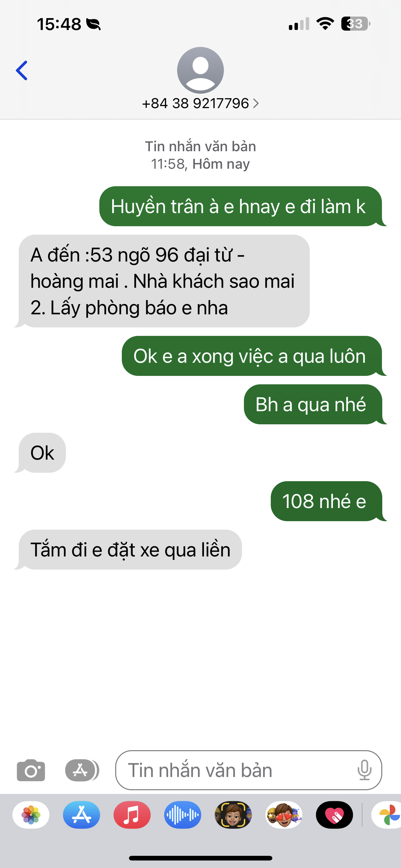Open the Photos app in iMessage bar
The height and width of the screenshot is (868, 401).
point(31,815)
